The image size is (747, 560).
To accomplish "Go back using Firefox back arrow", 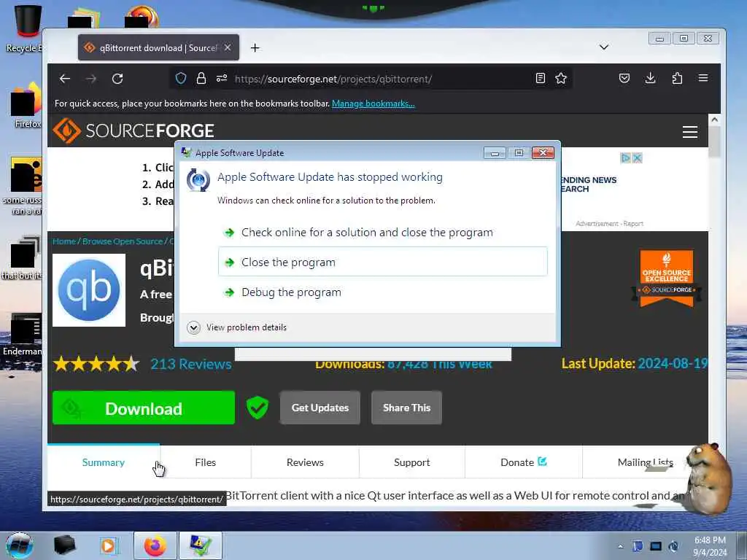I will pyautogui.click(x=65, y=79).
